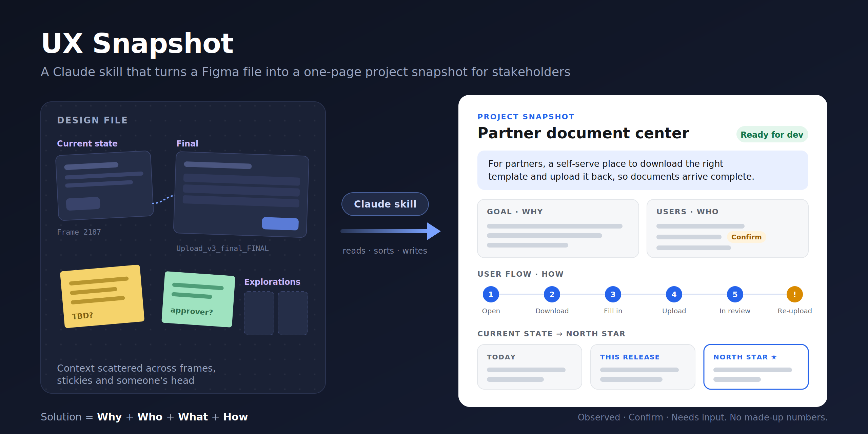Viewport: 868px width, 434px height.
Task: Click the Ready for dev status badge
Action: click(x=772, y=135)
